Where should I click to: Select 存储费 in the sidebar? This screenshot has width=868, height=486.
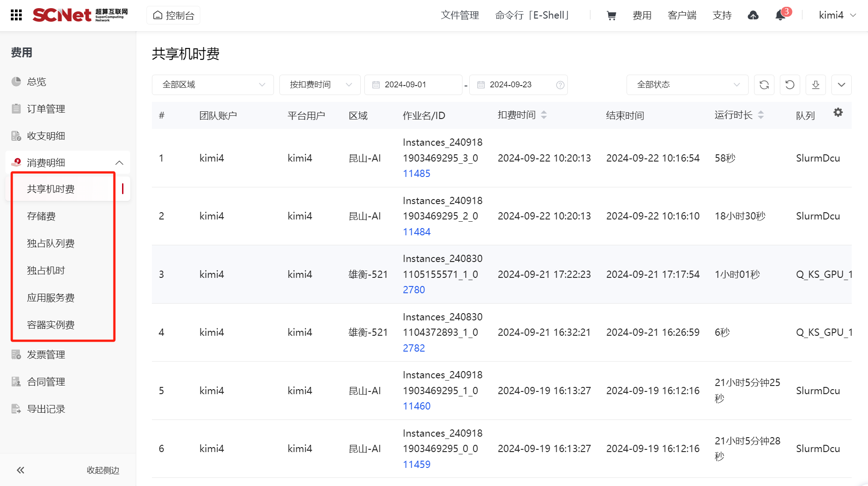click(x=41, y=216)
